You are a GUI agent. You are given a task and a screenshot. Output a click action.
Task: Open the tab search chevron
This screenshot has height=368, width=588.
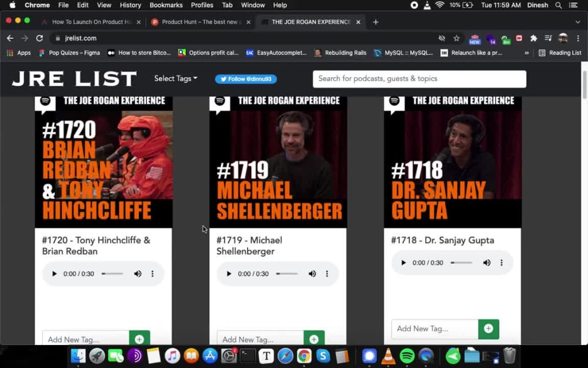(577, 22)
